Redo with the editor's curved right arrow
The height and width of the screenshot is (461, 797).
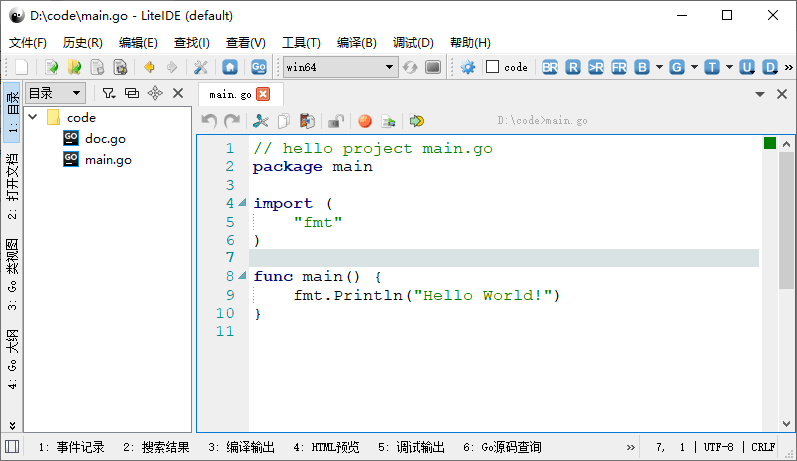(232, 121)
